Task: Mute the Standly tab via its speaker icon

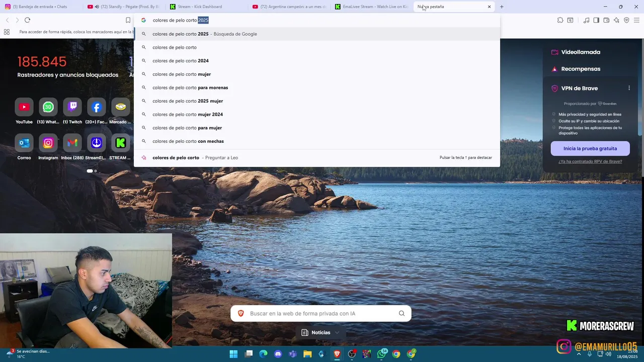Action: click(97, 7)
